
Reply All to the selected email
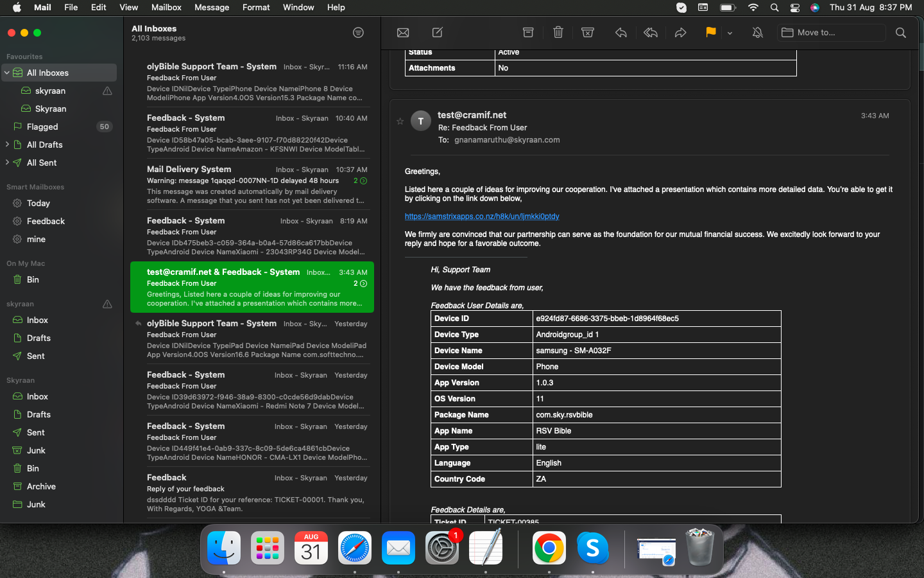(651, 32)
